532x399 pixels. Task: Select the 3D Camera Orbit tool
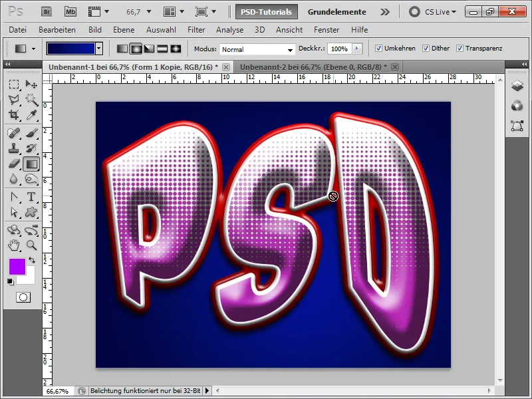point(31,230)
